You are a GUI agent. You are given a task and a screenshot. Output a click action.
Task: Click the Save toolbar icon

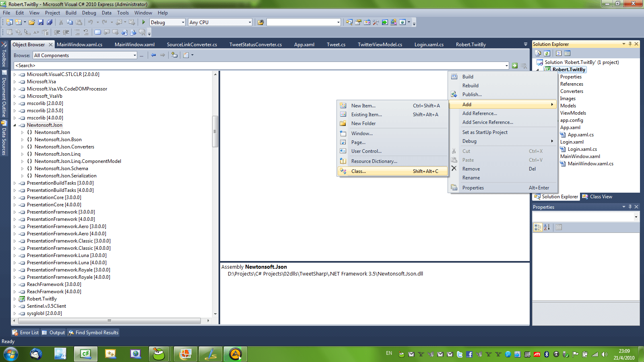[x=41, y=22]
